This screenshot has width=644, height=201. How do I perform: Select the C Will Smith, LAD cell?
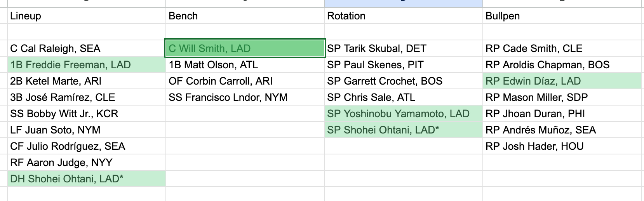[245, 49]
